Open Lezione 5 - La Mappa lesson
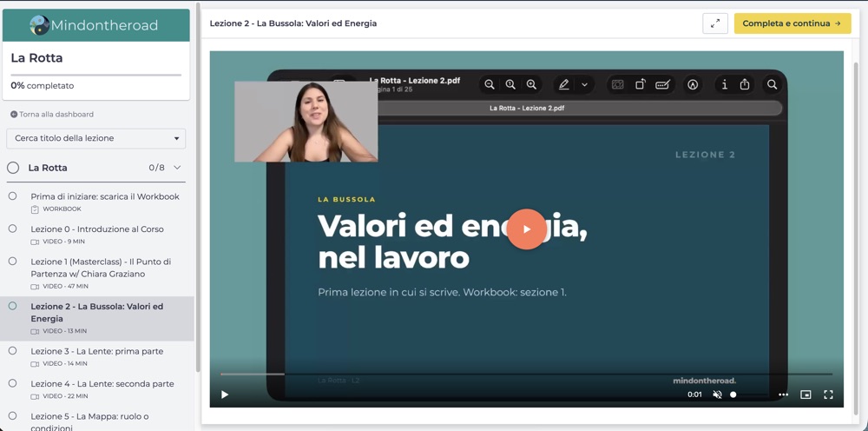The image size is (868, 431). click(90, 421)
